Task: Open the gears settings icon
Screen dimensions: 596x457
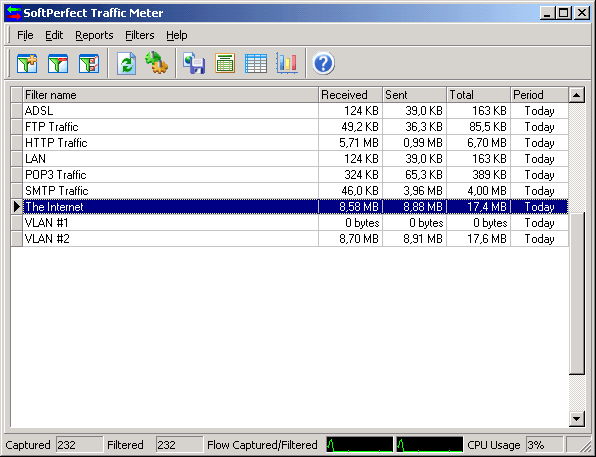Action: [157, 63]
